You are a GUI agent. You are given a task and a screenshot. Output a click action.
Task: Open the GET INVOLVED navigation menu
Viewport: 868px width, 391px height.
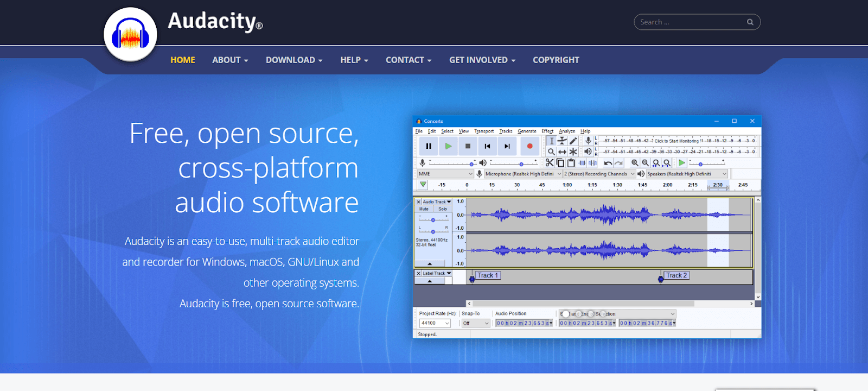(x=482, y=60)
